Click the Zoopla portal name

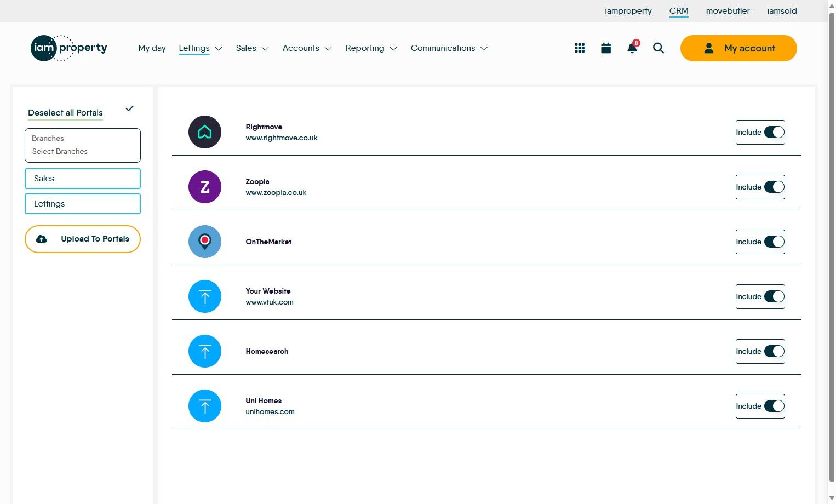[257, 181]
